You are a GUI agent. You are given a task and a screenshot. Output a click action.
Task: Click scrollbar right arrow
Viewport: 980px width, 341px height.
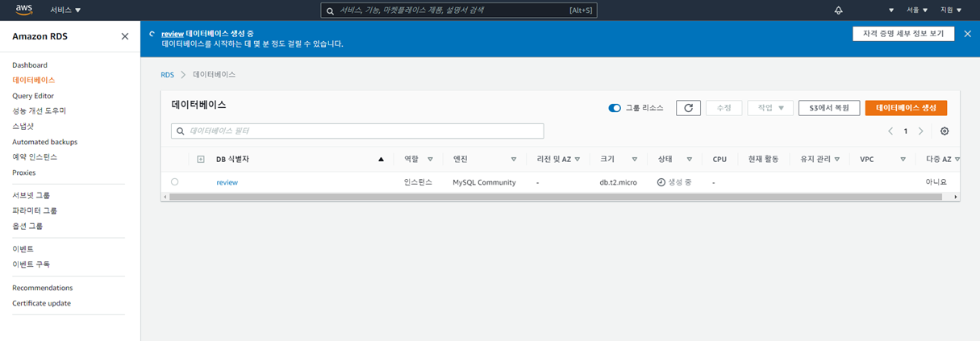click(x=956, y=197)
